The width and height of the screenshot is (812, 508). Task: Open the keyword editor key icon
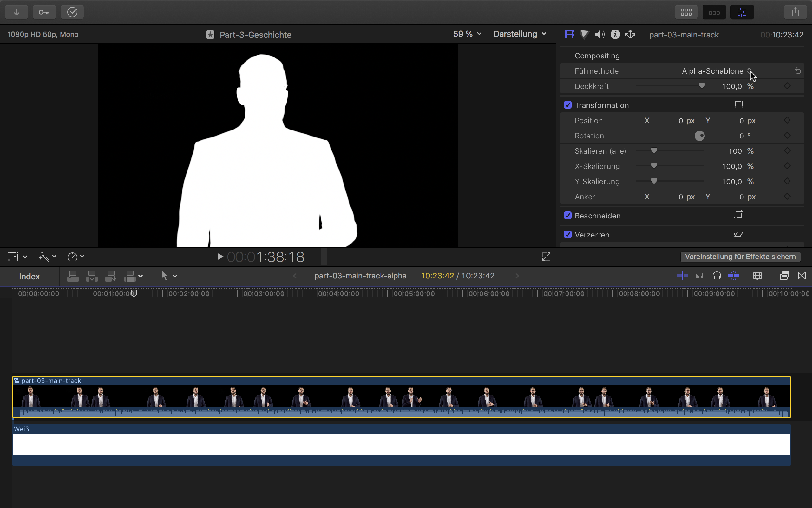click(x=44, y=12)
